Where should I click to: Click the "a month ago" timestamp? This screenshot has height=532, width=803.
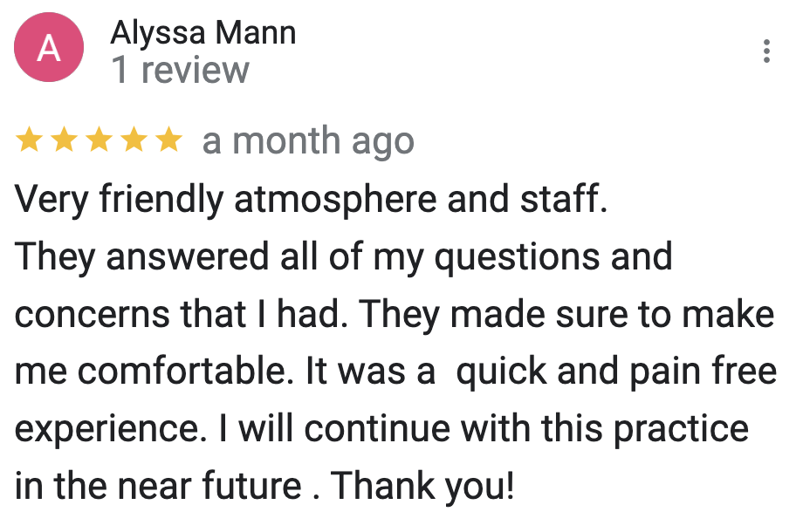click(x=308, y=140)
